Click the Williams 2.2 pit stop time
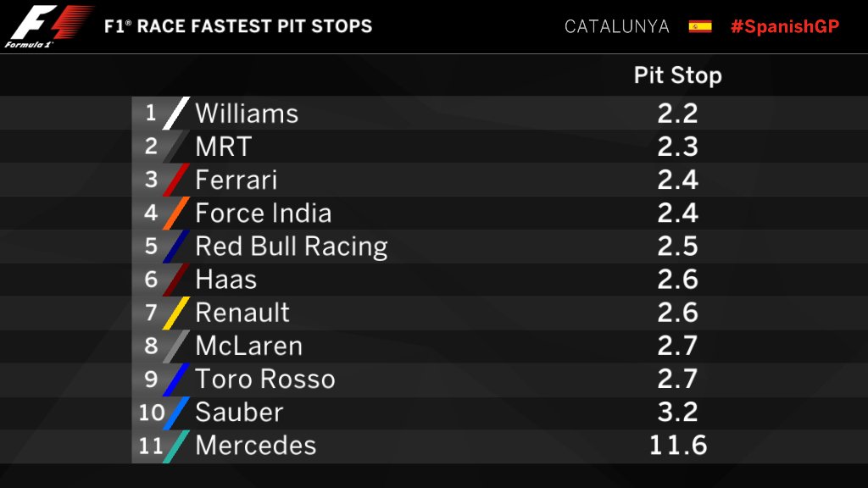Viewport: 868px width, 488px height. coord(677,114)
